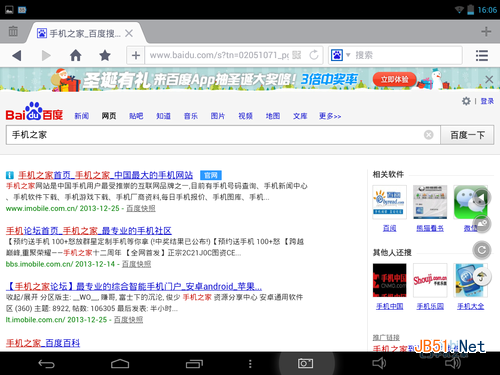The image size is (500, 375).
Task: Open 手机之家首页 official site result
Action: (x=105, y=175)
